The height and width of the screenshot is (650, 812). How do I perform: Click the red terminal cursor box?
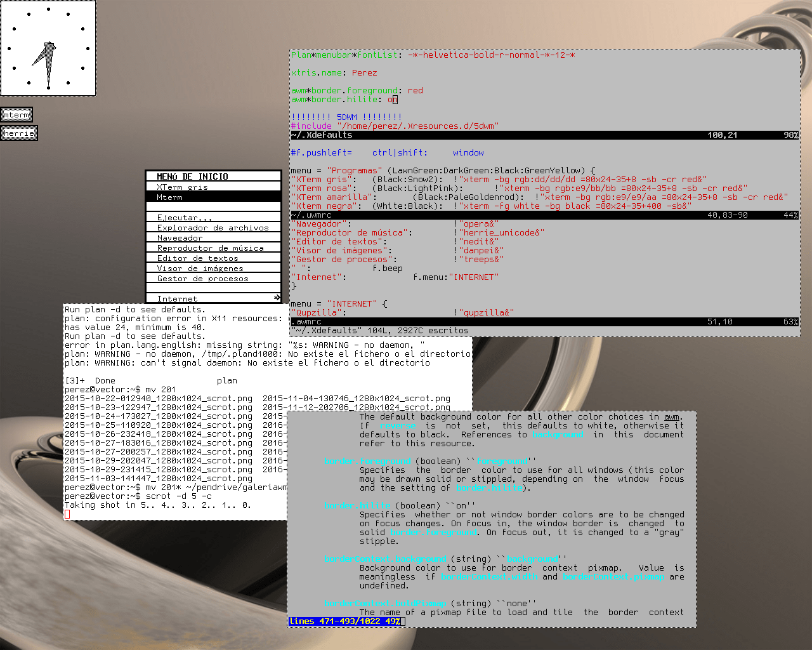[67, 514]
